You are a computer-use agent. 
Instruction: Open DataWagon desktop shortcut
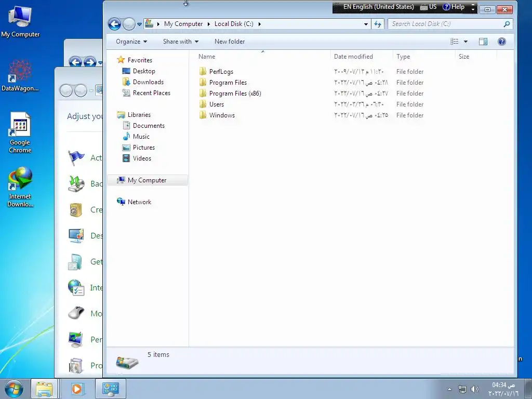pyautogui.click(x=20, y=75)
